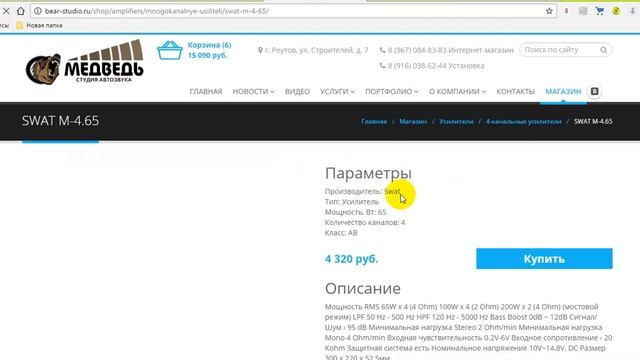640x360 pixels.
Task: Click the 15 090 руб. cart total
Action: (x=207, y=55)
